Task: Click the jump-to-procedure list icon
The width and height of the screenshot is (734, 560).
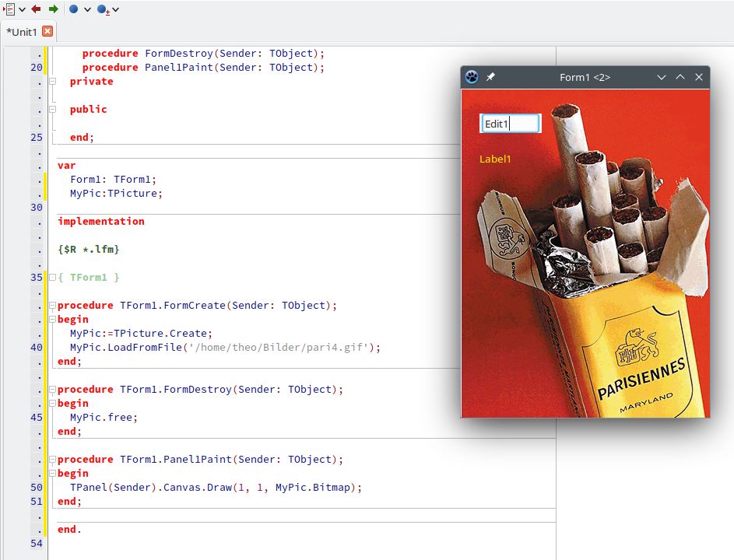Action: tap(9, 9)
